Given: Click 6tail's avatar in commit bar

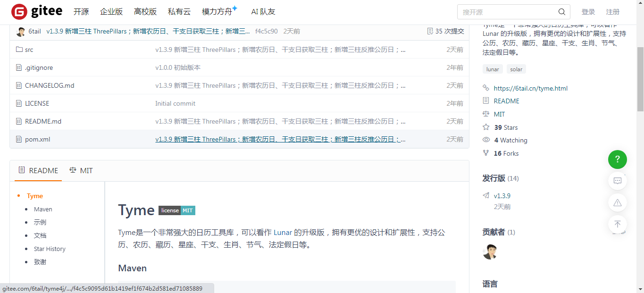Looking at the screenshot, I should coord(21,32).
